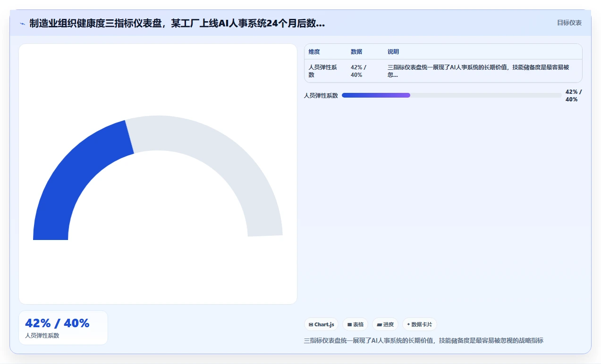Click the 目标仪表 label in header
The image size is (601, 364).
pos(569,23)
